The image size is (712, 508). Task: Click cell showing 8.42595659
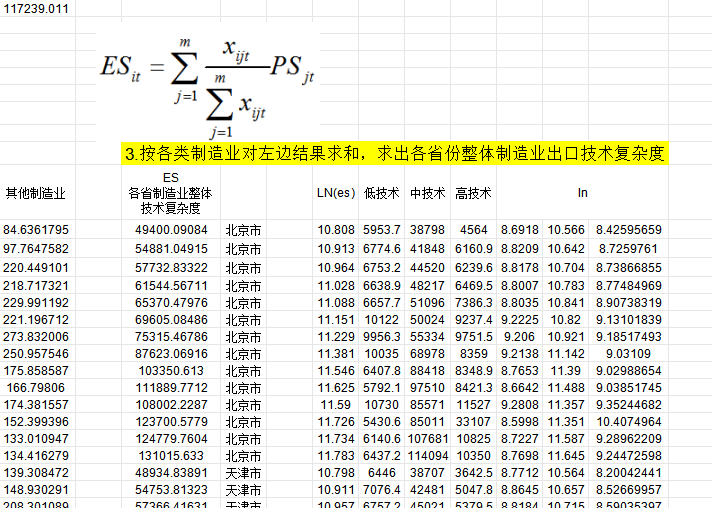627,230
